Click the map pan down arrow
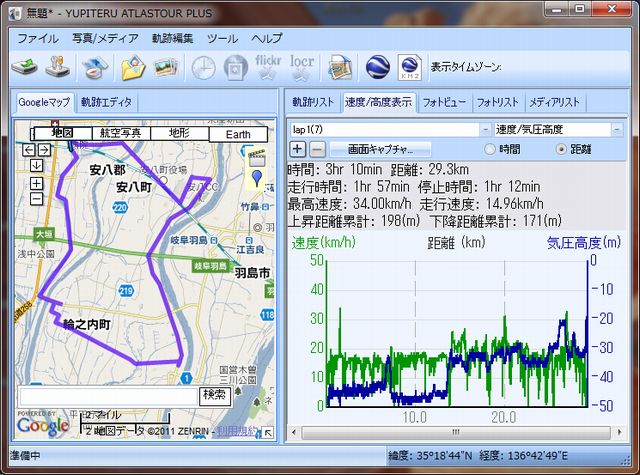Viewport: 640px width, 475px height. point(36,165)
